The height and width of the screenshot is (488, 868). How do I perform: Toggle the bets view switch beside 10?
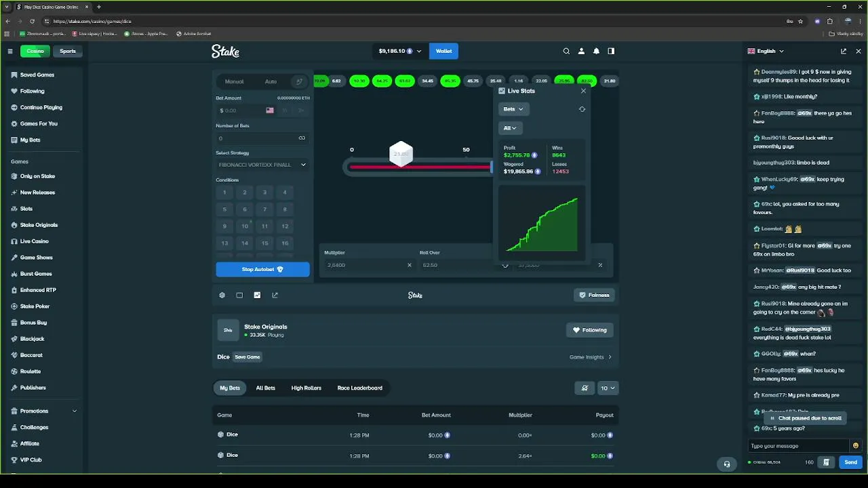[584, 388]
